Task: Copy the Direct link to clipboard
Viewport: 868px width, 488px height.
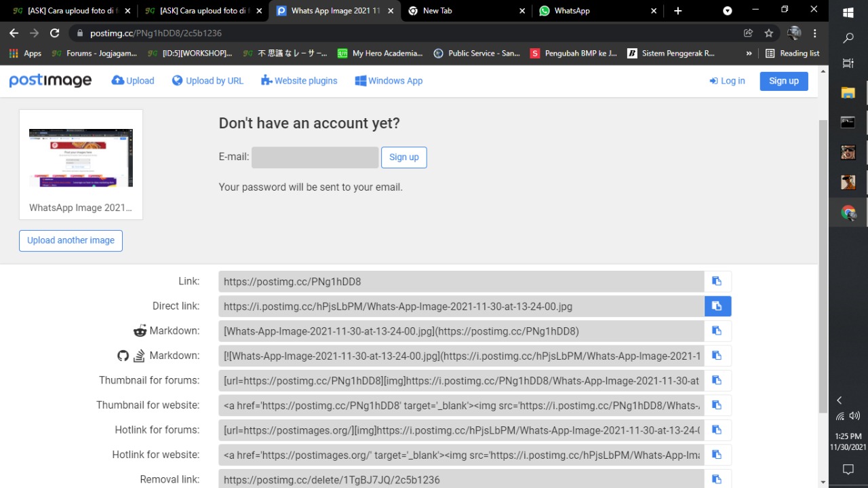Action: [717, 306]
